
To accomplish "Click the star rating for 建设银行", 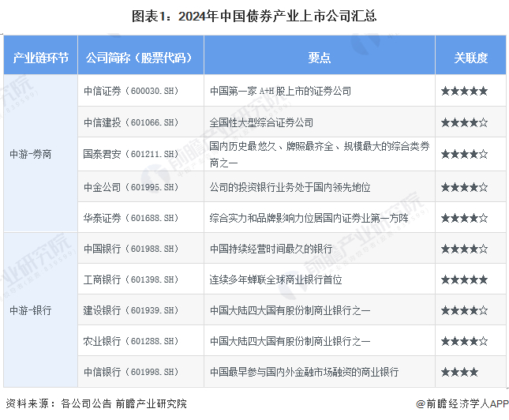I will point(464,310).
